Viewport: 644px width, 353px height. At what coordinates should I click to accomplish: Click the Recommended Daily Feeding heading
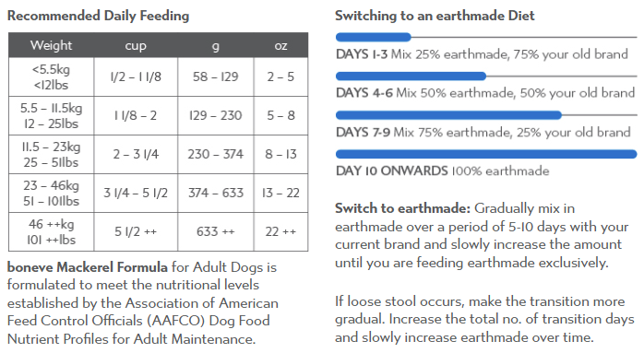coord(98,16)
